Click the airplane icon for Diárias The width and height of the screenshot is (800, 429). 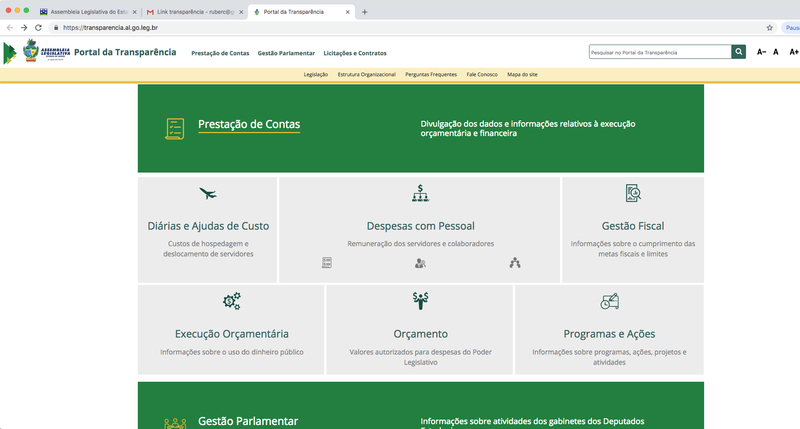208,194
